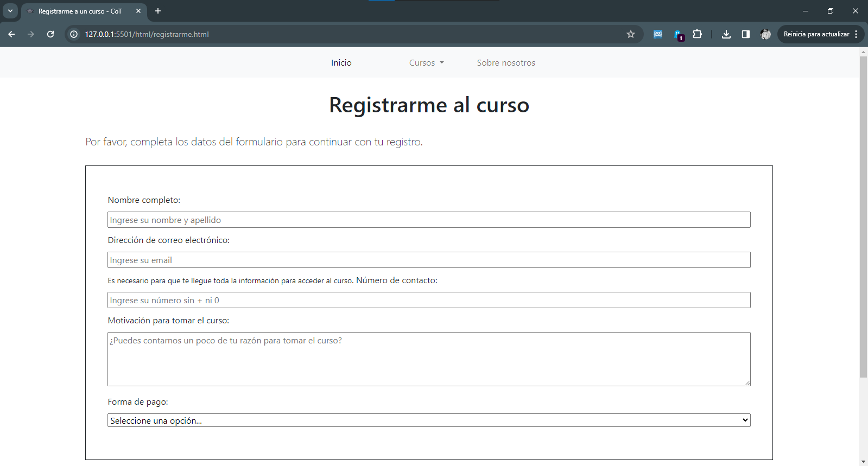Click the 'Registrarme al curso' heading
868x466 pixels.
(x=429, y=105)
